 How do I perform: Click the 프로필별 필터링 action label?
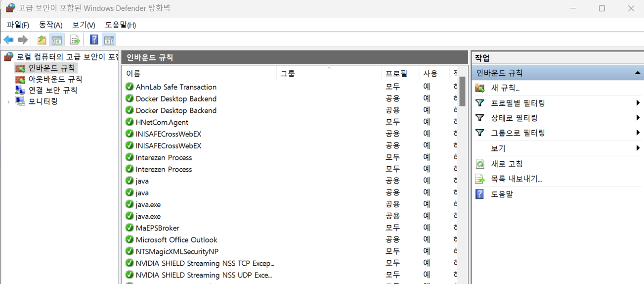coord(518,103)
